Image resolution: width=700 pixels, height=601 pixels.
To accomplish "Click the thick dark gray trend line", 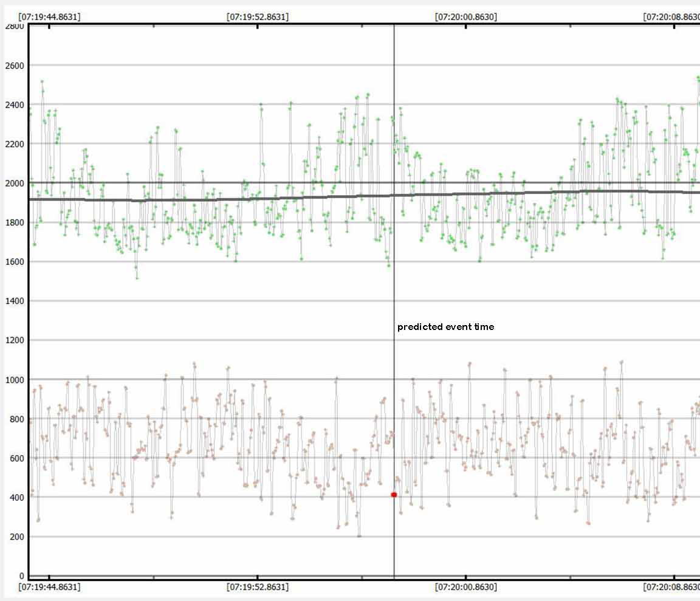I will click(243, 199).
